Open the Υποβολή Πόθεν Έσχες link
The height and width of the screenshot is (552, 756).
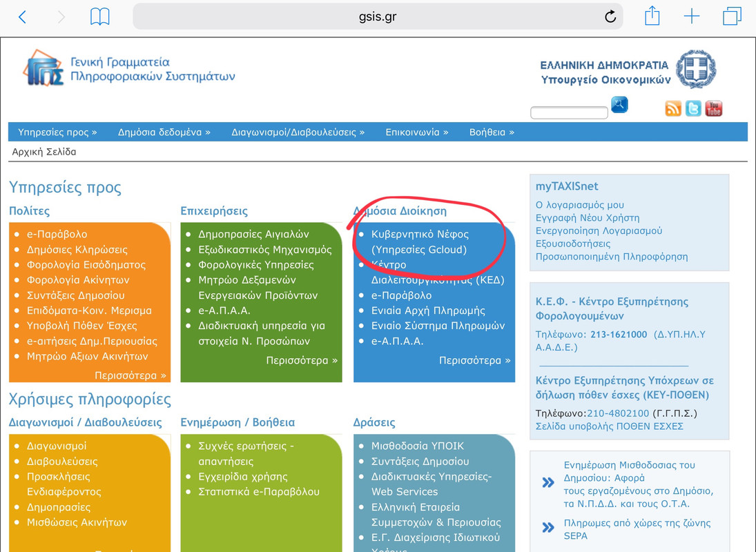tap(82, 326)
